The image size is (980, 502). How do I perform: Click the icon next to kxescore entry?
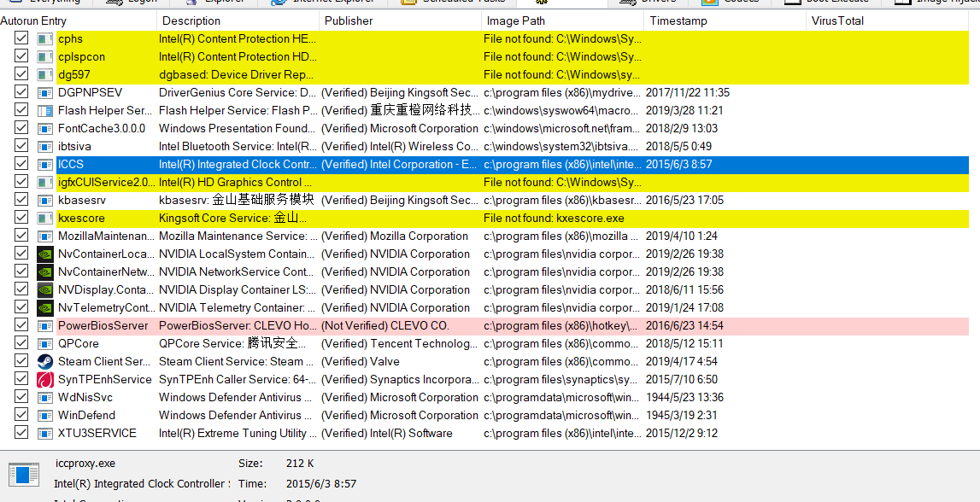pyautogui.click(x=45, y=219)
